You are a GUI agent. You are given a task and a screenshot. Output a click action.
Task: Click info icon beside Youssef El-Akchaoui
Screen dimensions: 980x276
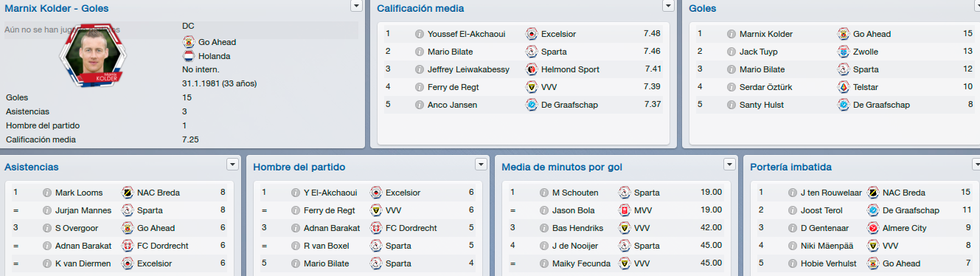point(420,34)
